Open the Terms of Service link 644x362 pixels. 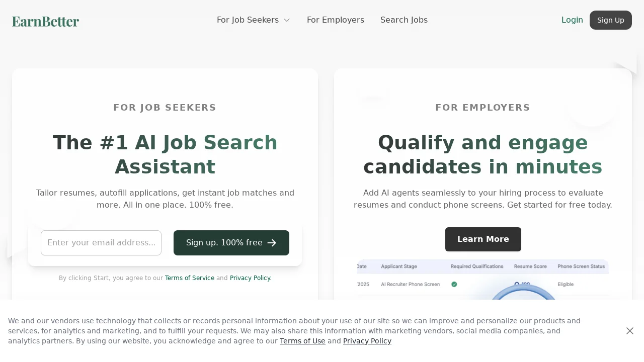click(x=190, y=278)
